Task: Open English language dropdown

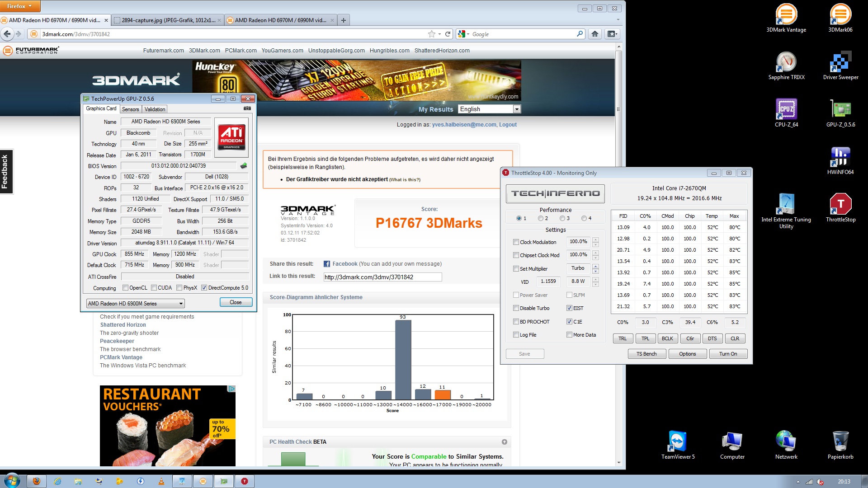Action: tap(490, 109)
